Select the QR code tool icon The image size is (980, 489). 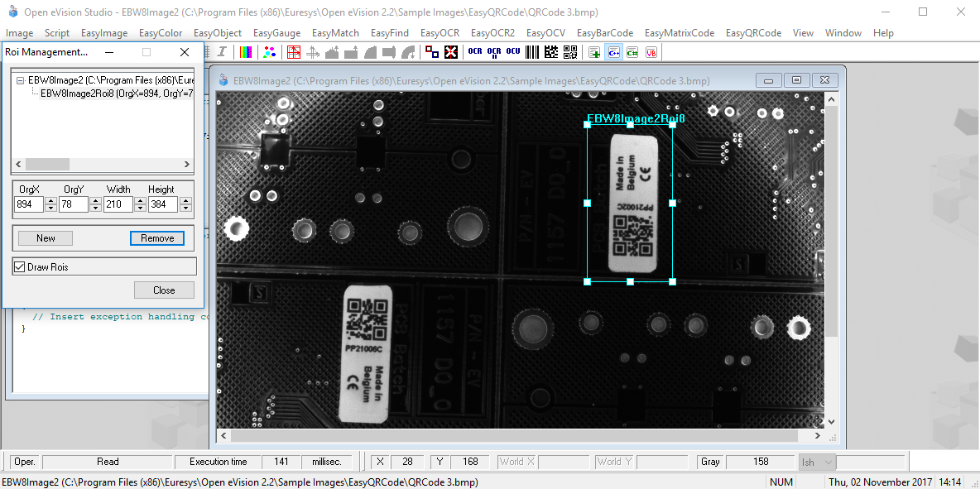569,51
